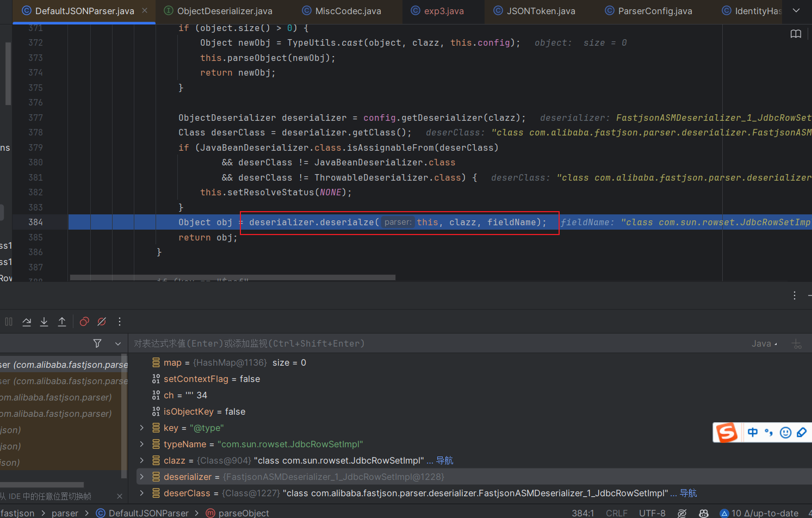
Task: Click navigate link next to clazz value
Action: pyautogui.click(x=444, y=460)
